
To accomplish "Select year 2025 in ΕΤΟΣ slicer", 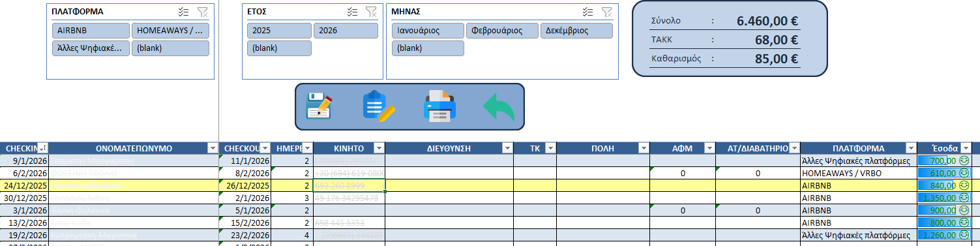I will (x=279, y=31).
